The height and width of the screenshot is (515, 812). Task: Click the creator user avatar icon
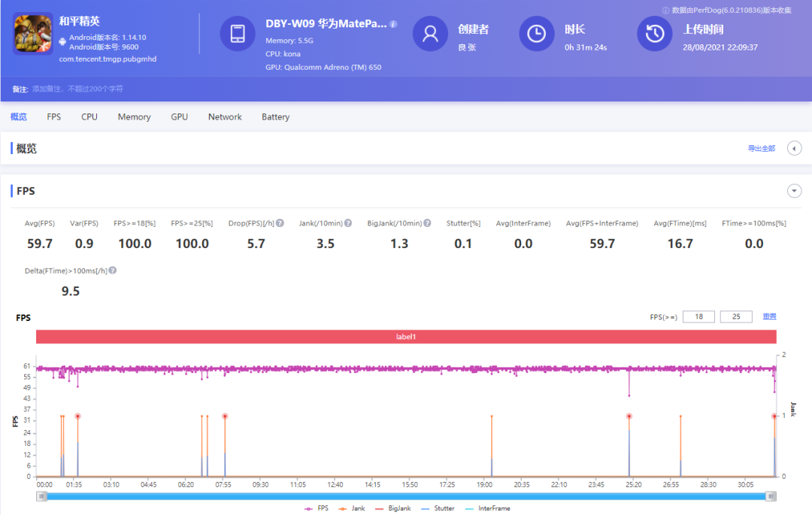click(431, 34)
